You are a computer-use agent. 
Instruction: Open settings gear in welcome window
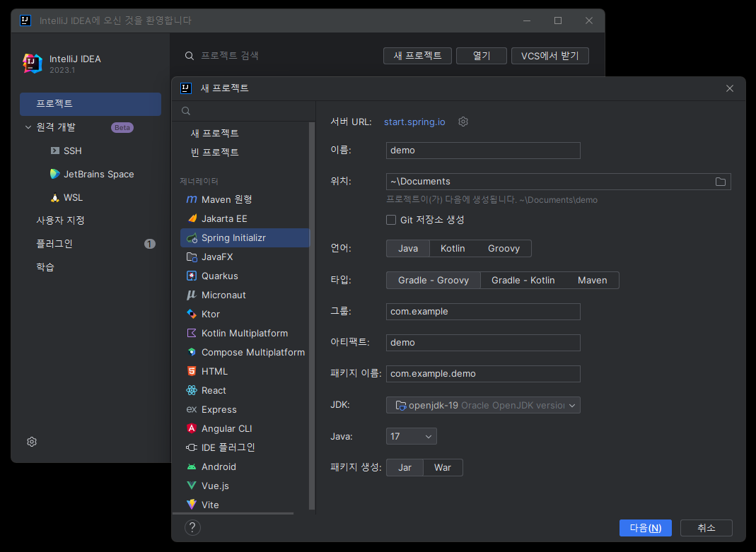(x=32, y=442)
